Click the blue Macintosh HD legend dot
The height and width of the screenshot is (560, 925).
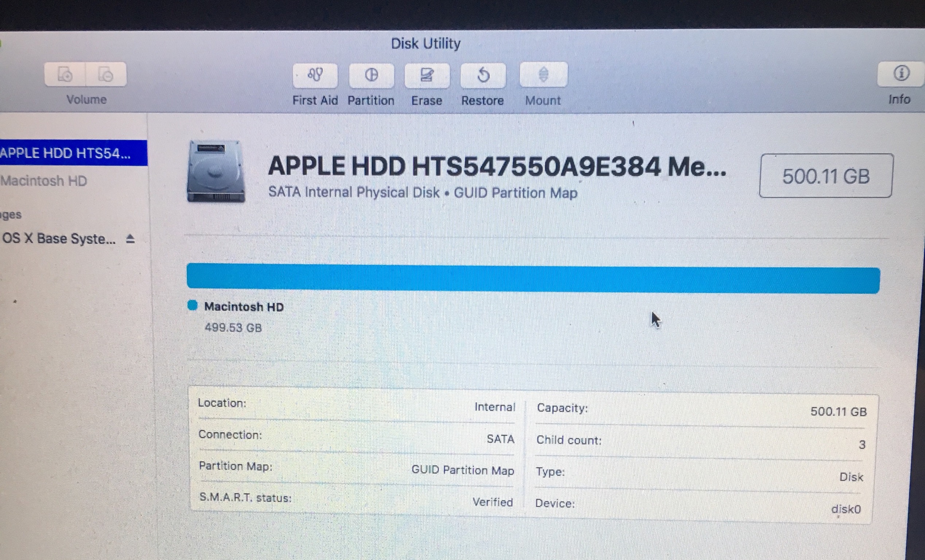point(193,306)
